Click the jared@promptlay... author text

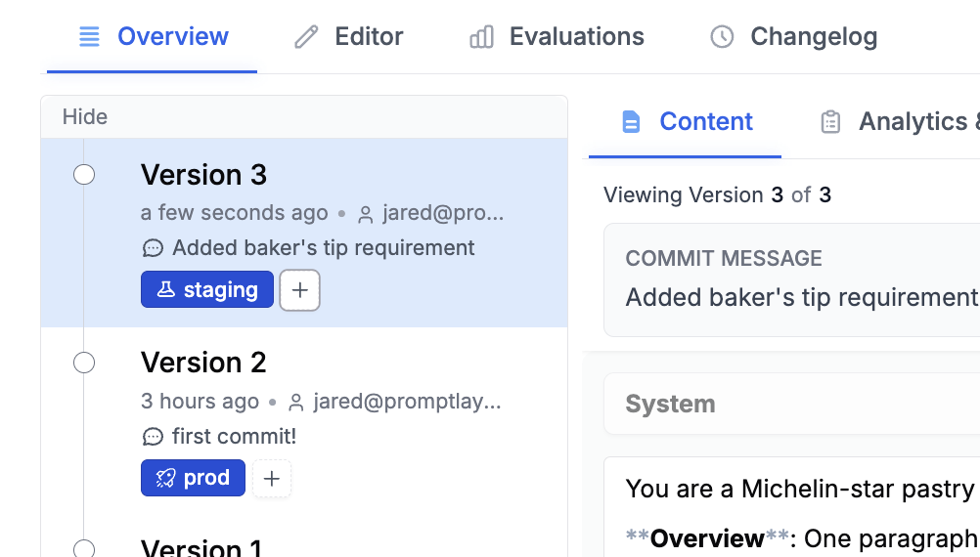(x=408, y=402)
